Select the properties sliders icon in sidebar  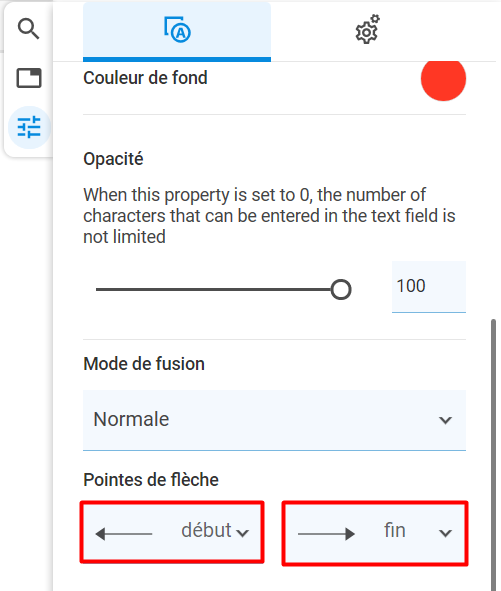[x=29, y=127]
